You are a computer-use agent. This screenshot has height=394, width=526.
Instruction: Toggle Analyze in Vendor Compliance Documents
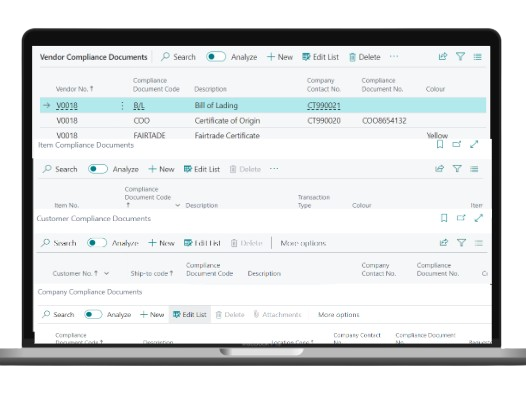coord(216,57)
